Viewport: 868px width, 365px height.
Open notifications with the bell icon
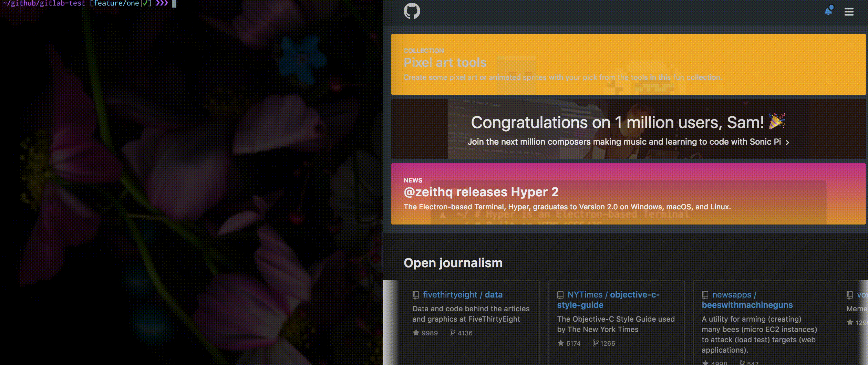828,11
